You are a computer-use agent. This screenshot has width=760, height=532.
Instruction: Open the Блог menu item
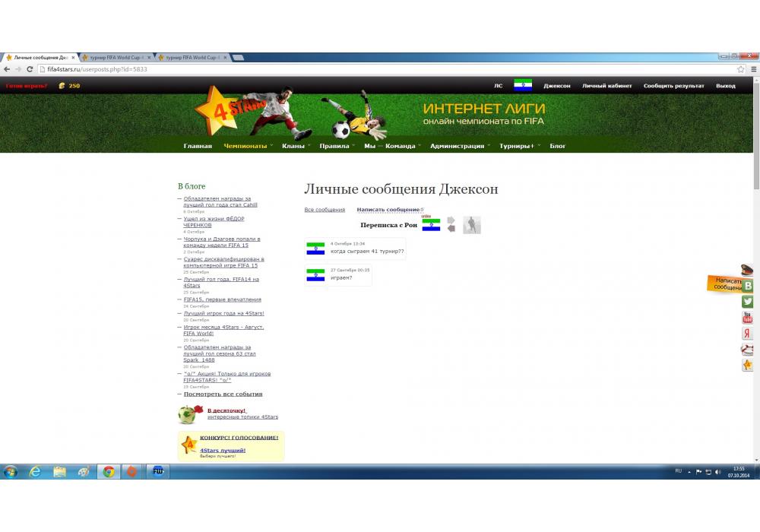(x=558, y=146)
